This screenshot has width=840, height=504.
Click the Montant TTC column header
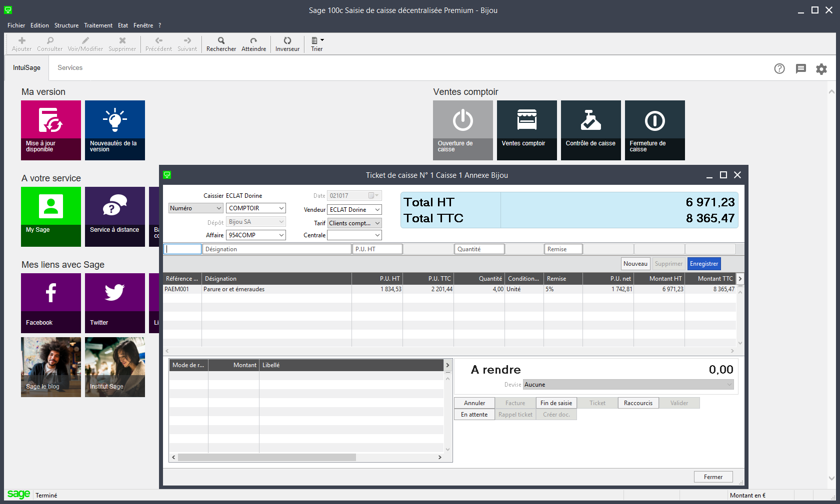click(710, 279)
